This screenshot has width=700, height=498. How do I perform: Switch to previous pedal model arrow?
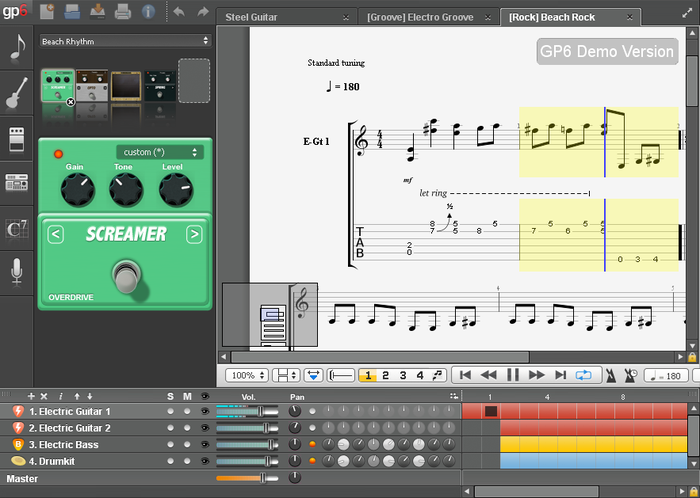[55, 234]
